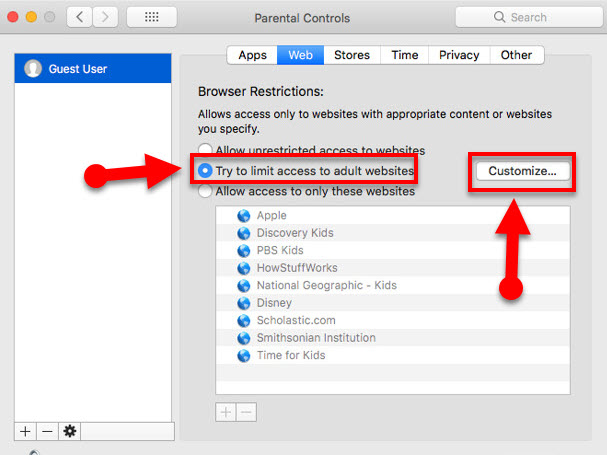Click the globe icon beside Disney
The width and height of the screenshot is (607, 455).
click(243, 302)
